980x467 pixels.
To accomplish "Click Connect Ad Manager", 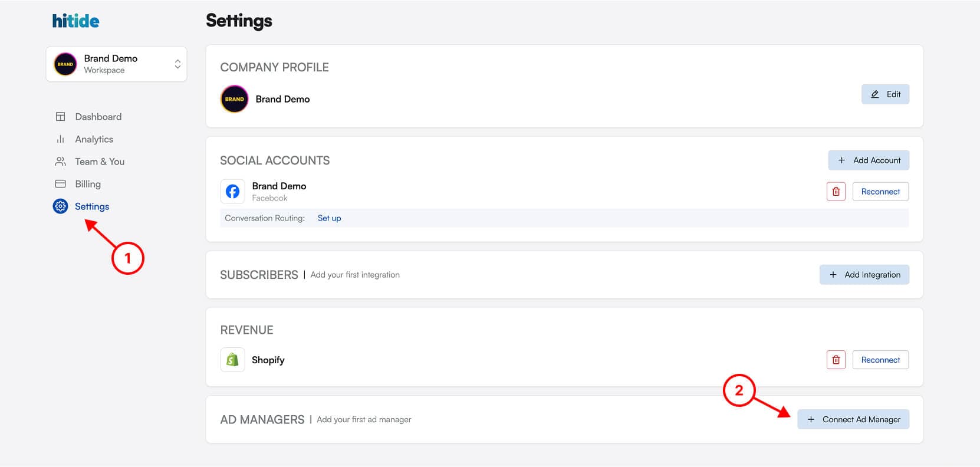I will pyautogui.click(x=853, y=420).
